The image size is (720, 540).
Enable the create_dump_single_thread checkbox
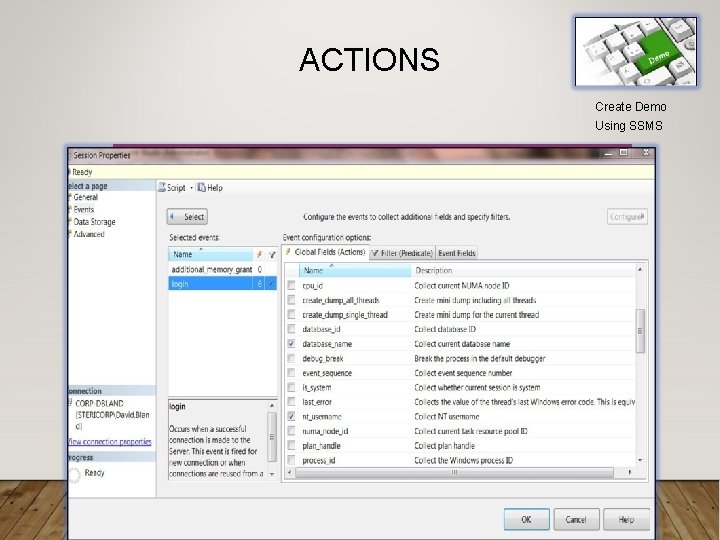point(291,314)
